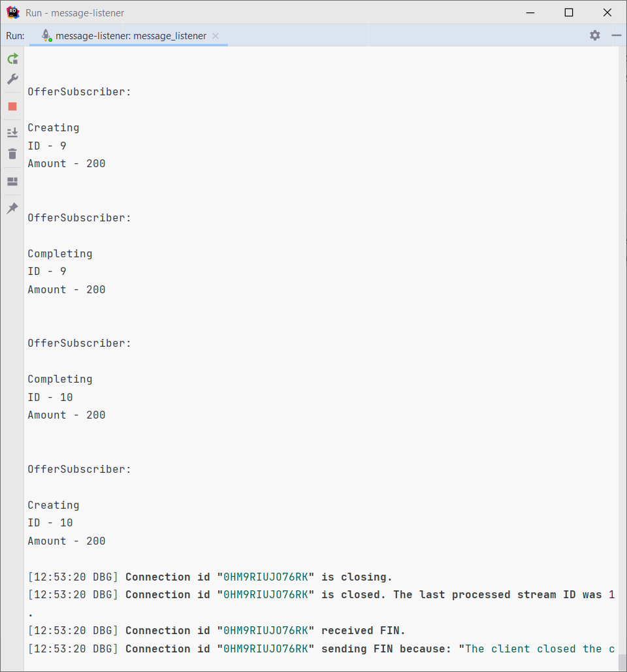
Task: Restore default run window layout
Action: pyautogui.click(x=12, y=182)
